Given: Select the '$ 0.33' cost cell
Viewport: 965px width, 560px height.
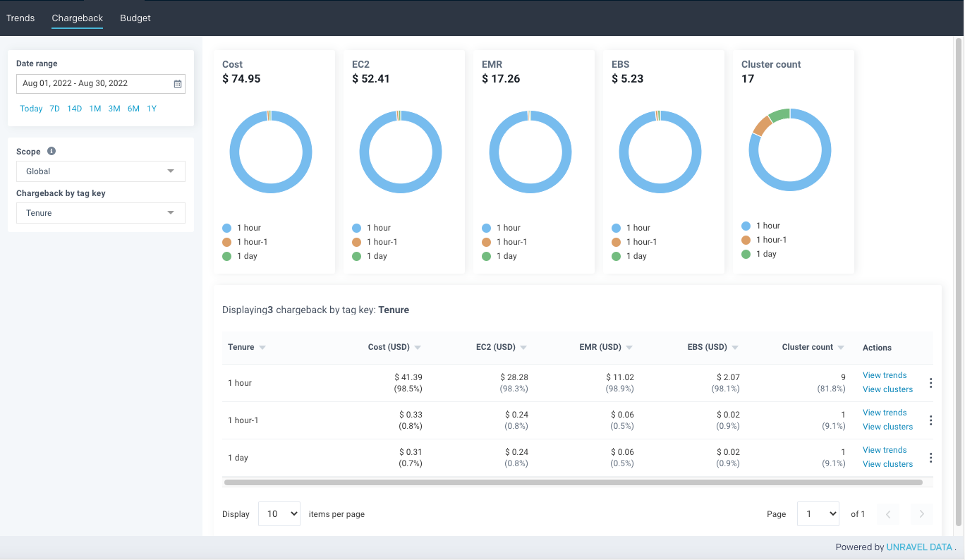Looking at the screenshot, I should click(411, 415).
